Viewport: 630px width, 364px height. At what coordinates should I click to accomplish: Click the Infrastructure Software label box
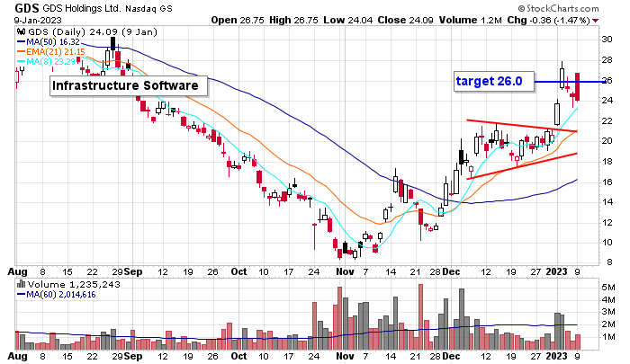(x=129, y=86)
